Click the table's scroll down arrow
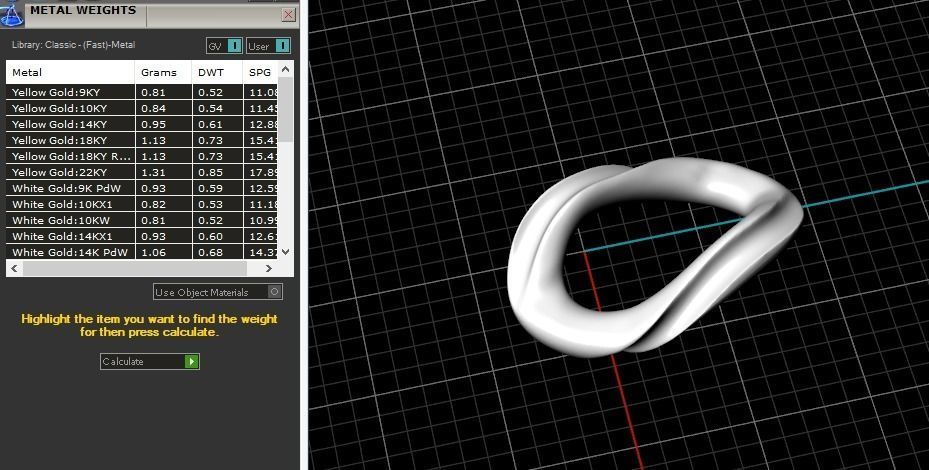929x470 pixels. [286, 252]
